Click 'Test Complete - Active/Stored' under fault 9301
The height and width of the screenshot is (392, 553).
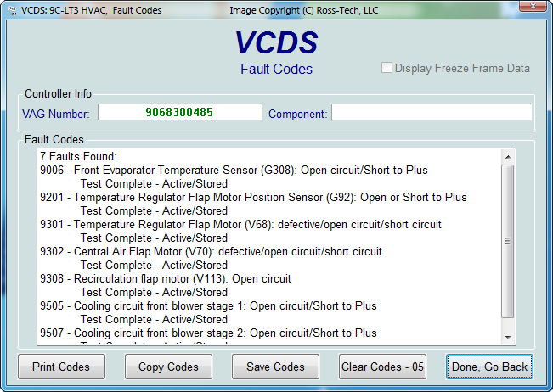coord(154,238)
